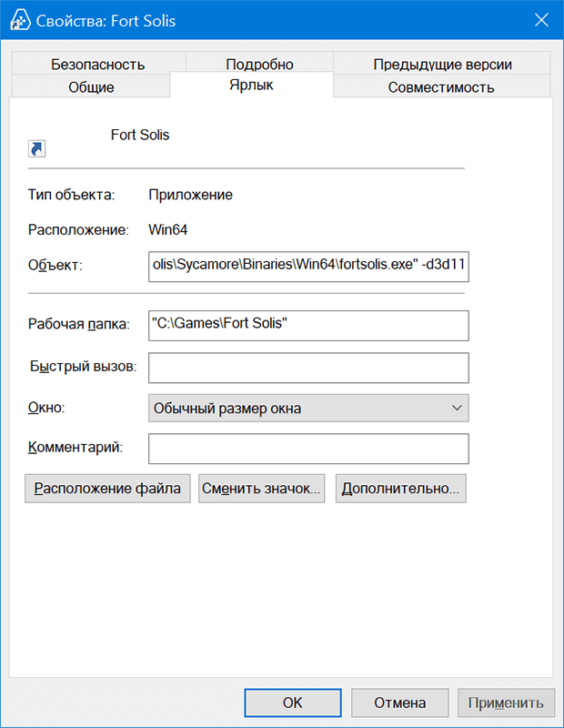Screen dimensions: 564x728
Task: Click the Расположение файла button
Action: (107, 489)
